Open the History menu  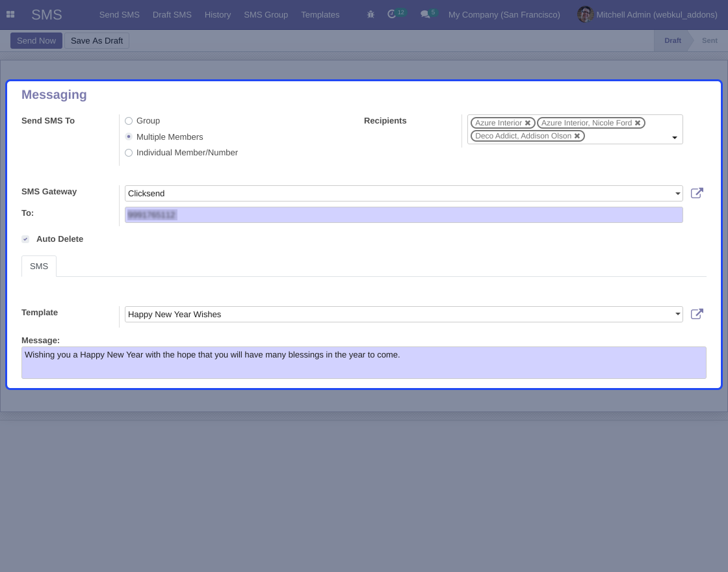click(x=218, y=15)
